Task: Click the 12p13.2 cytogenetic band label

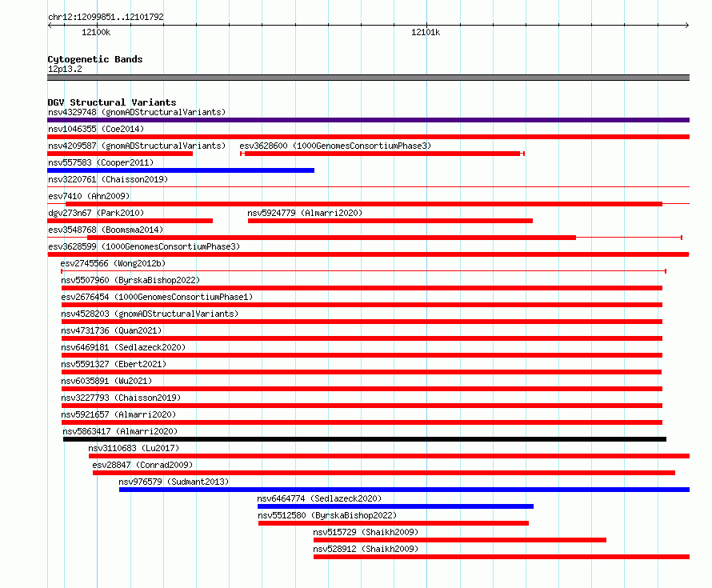Action: coord(65,69)
